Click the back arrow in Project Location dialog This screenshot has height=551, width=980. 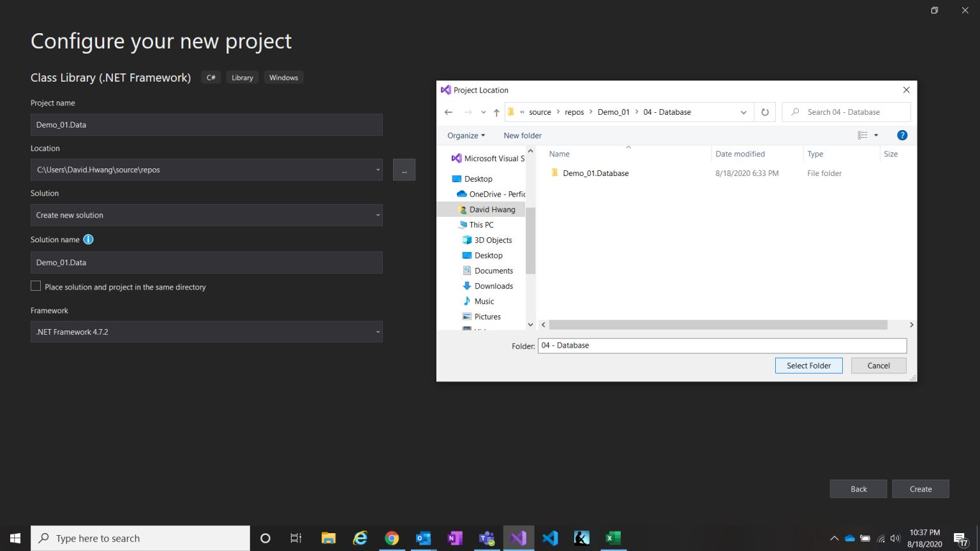coord(449,112)
